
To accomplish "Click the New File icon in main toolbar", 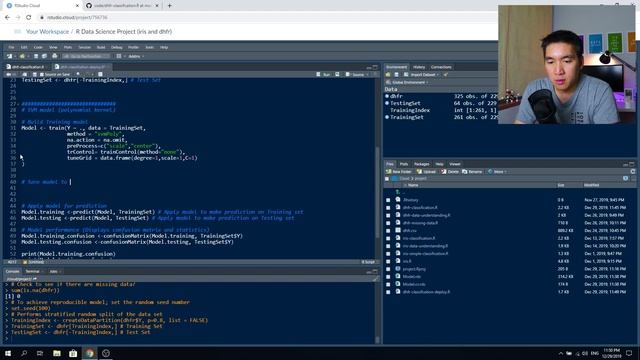I will [x=9, y=56].
